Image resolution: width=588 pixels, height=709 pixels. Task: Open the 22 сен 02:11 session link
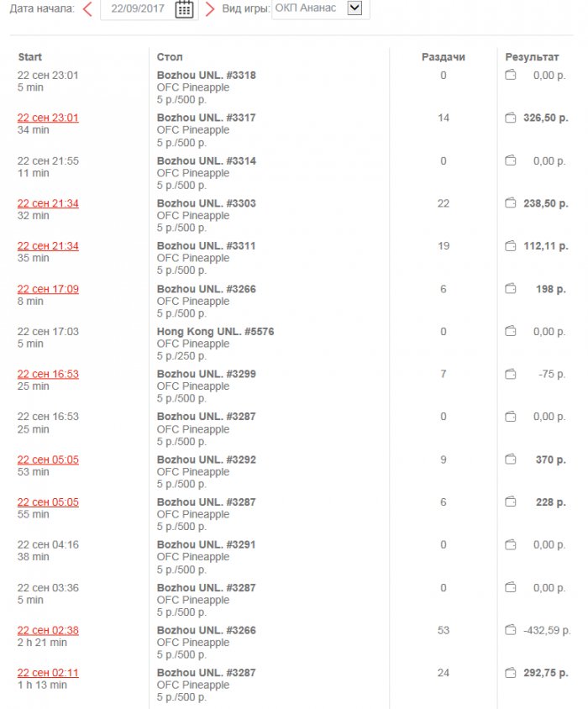tap(48, 673)
